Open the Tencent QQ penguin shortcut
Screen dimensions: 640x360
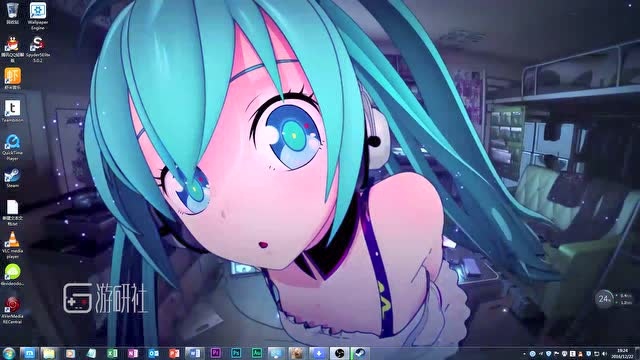click(x=13, y=49)
